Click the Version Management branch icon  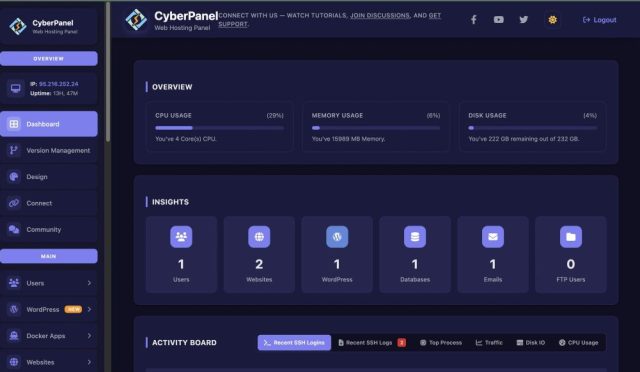(14, 150)
